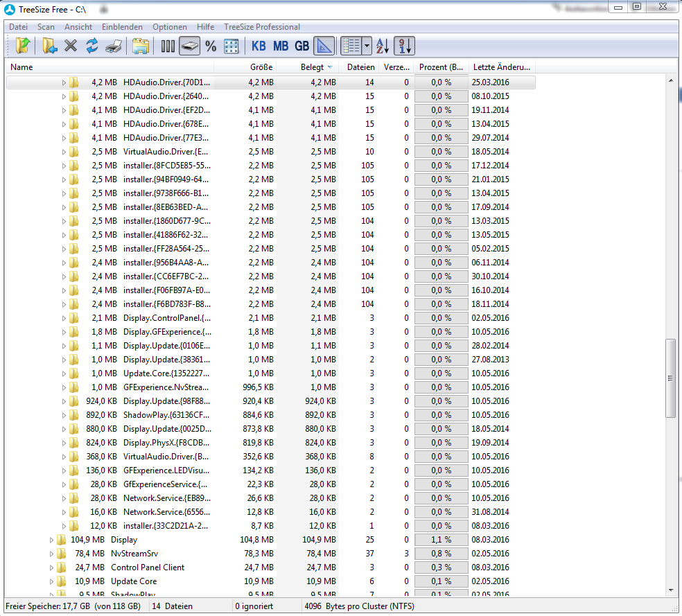
Task: Expand the HDAudio.Driver.{70D1 folder
Action: click(x=64, y=82)
